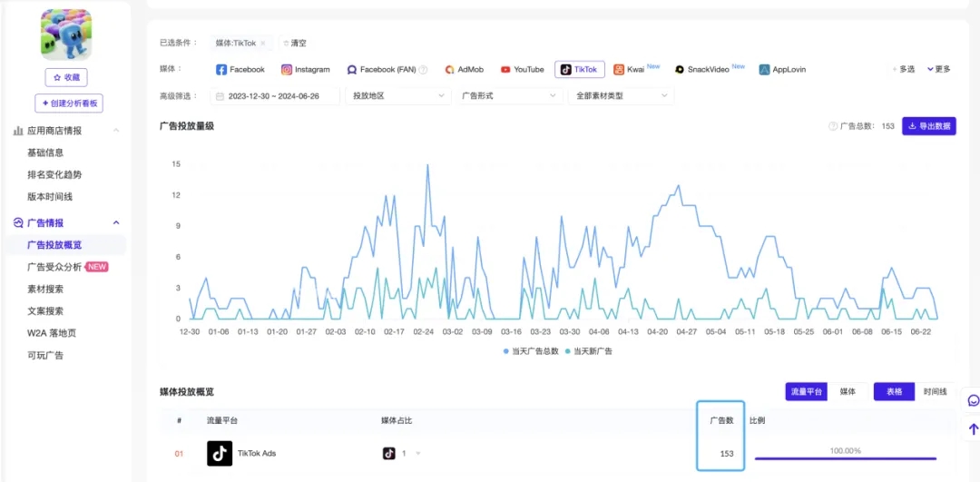
Task: Open 素材搜索 in the sidebar
Action: click(x=45, y=289)
